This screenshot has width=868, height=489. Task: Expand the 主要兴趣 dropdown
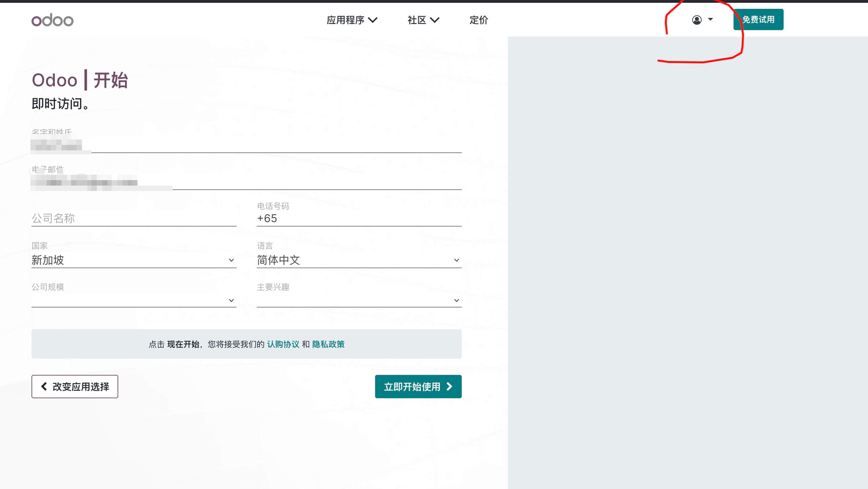(x=359, y=300)
